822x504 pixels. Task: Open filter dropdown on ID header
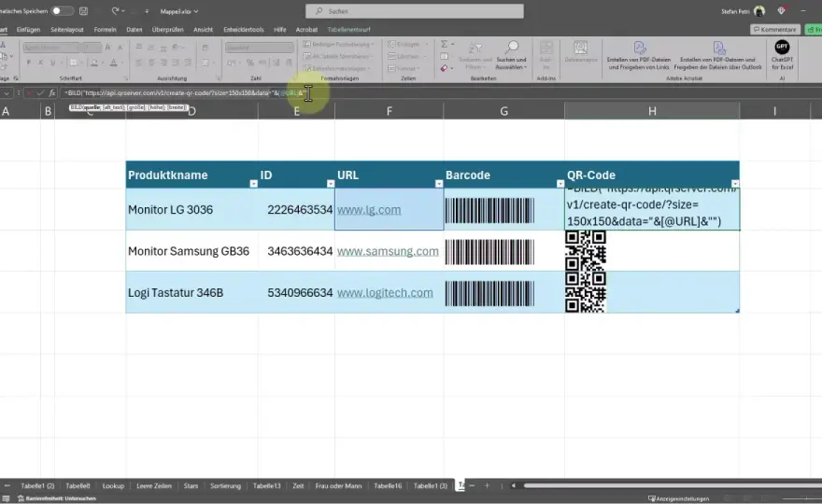[331, 183]
